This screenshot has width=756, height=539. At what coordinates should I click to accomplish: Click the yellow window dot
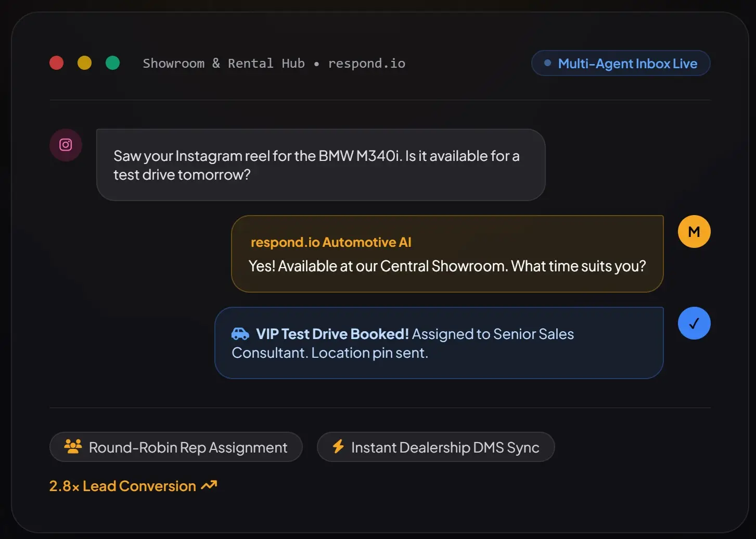(x=85, y=63)
